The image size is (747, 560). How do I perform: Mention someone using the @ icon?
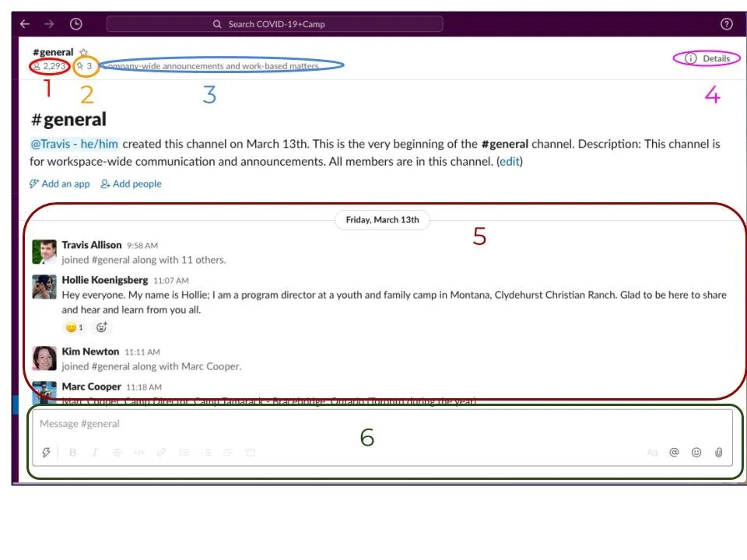(x=674, y=452)
